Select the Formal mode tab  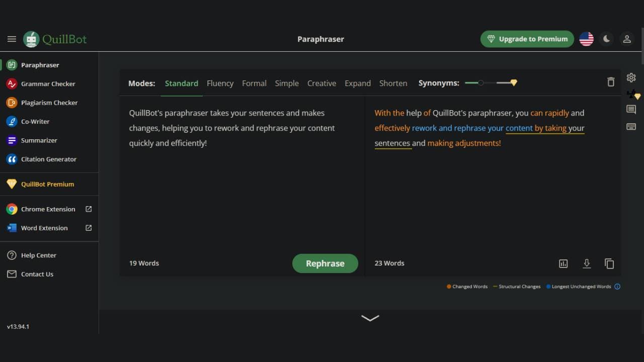pyautogui.click(x=254, y=83)
